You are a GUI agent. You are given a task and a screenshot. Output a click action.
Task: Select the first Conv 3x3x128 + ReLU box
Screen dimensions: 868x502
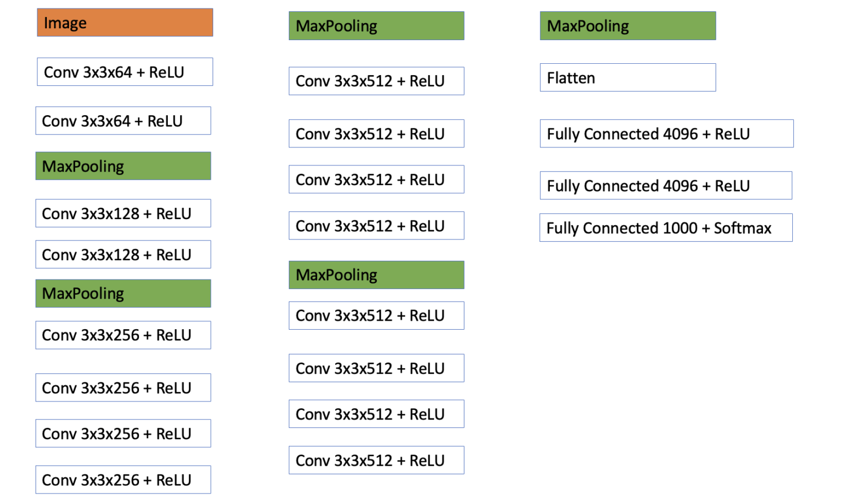(x=123, y=213)
